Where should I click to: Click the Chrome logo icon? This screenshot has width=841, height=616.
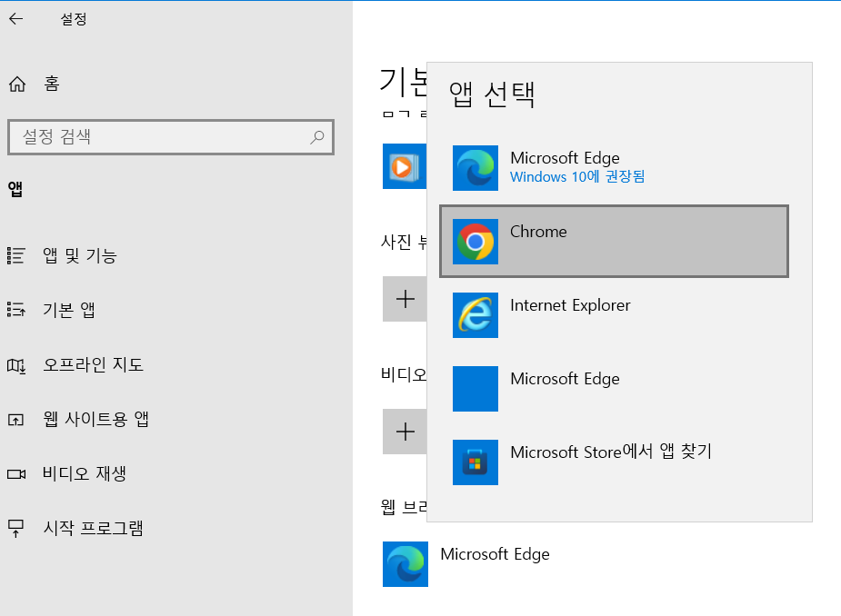tap(476, 242)
